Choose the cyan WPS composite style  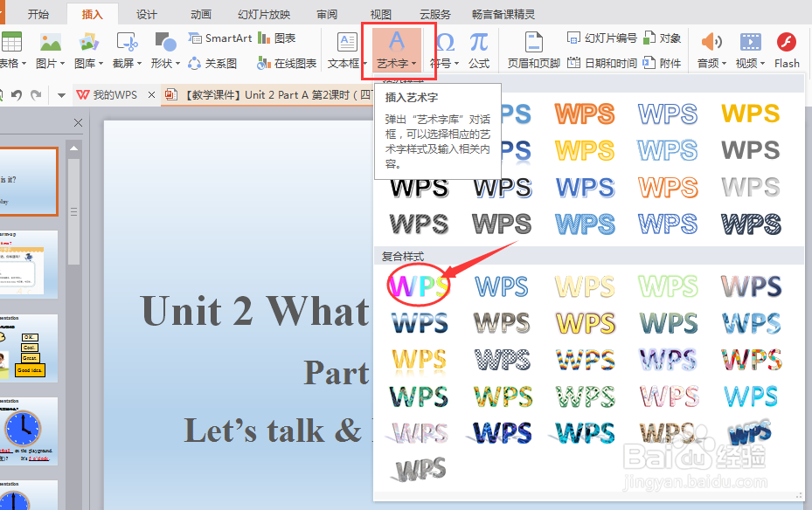click(751, 396)
